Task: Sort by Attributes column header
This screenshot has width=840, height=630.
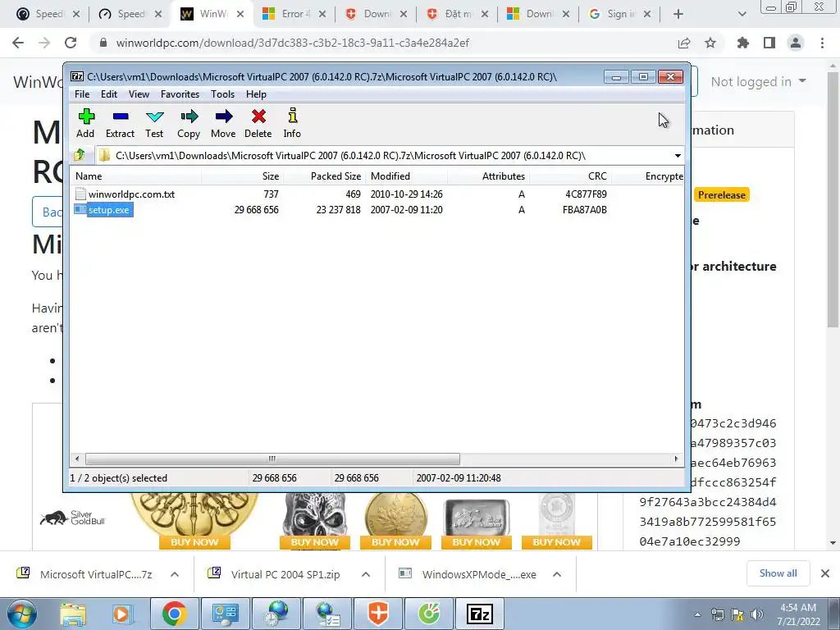Action: coord(489,176)
